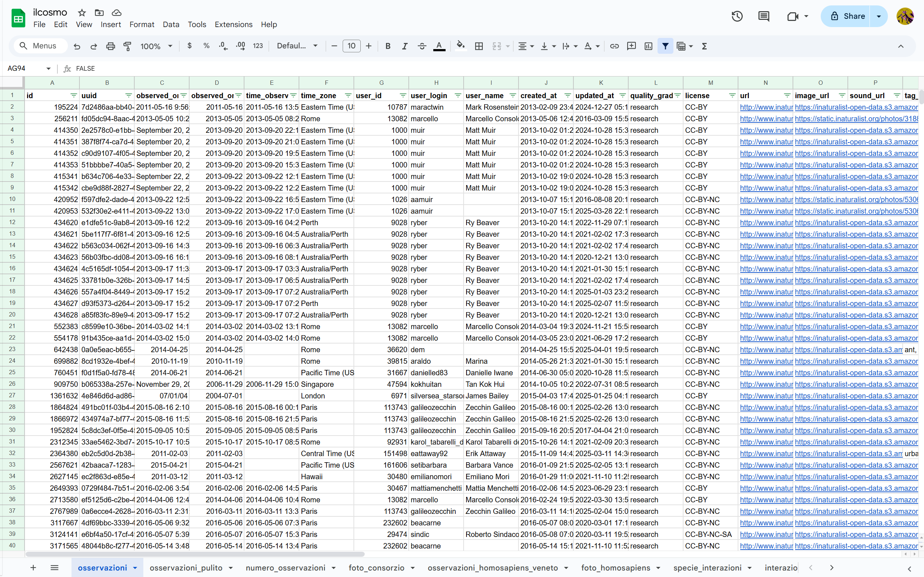Open the osservazioni tab options arrow

(x=135, y=568)
